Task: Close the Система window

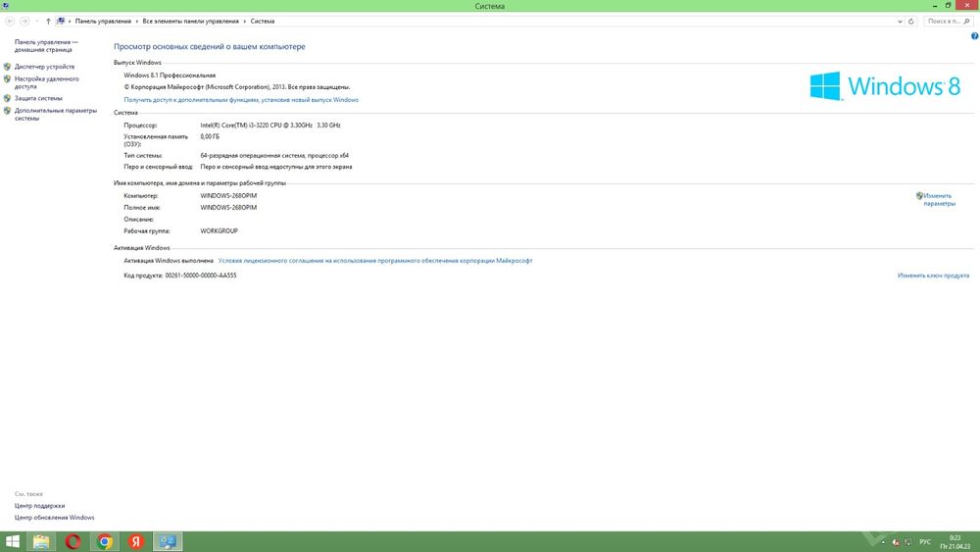Action: click(967, 5)
